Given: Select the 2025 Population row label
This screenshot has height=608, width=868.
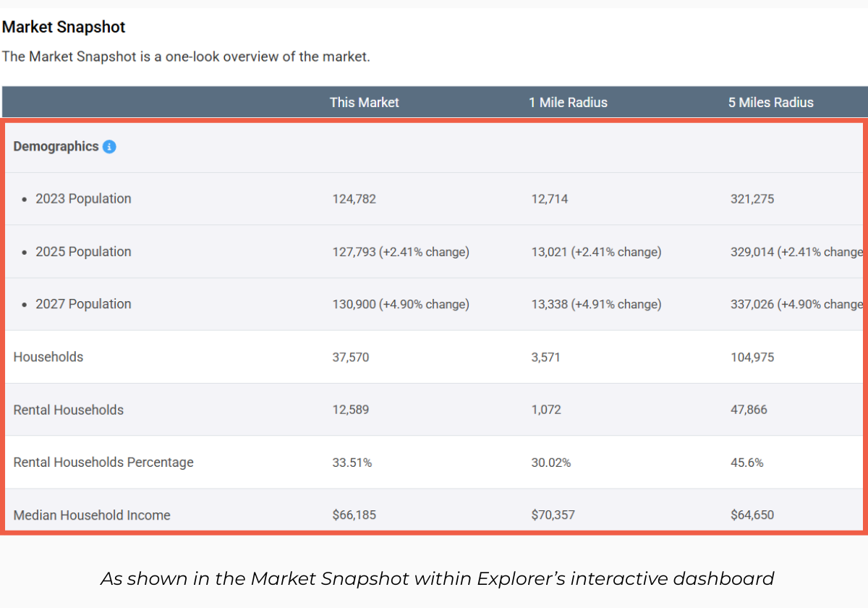Looking at the screenshot, I should point(83,252).
